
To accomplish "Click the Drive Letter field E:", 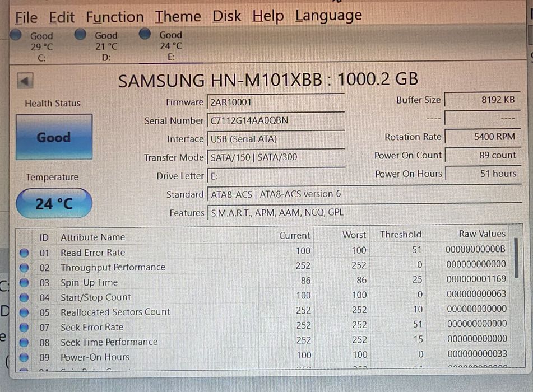I will [276, 176].
